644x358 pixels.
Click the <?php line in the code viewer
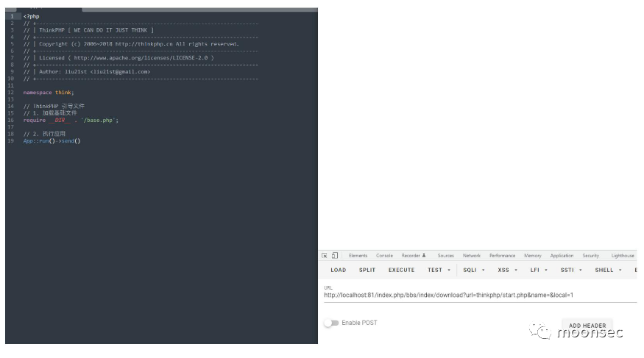coord(32,16)
